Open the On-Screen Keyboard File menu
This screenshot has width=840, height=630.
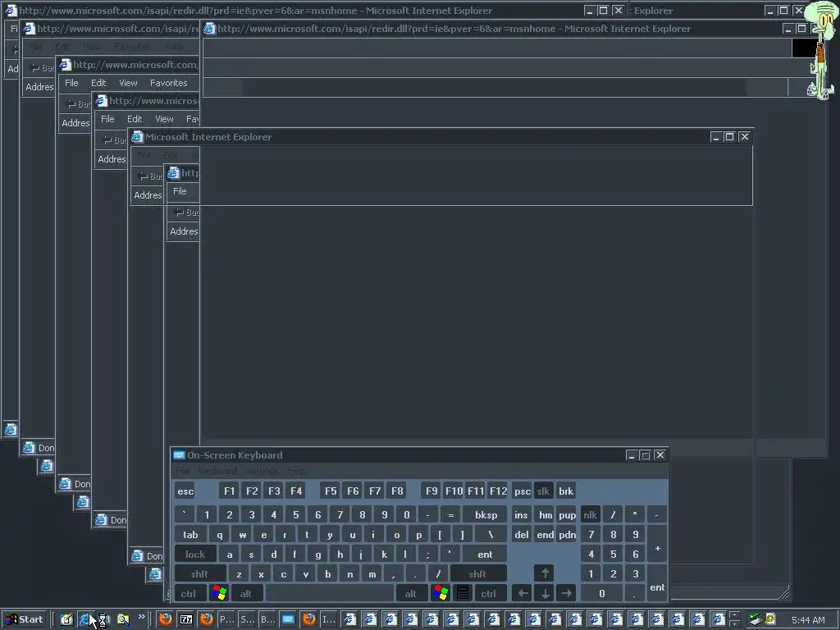click(183, 470)
